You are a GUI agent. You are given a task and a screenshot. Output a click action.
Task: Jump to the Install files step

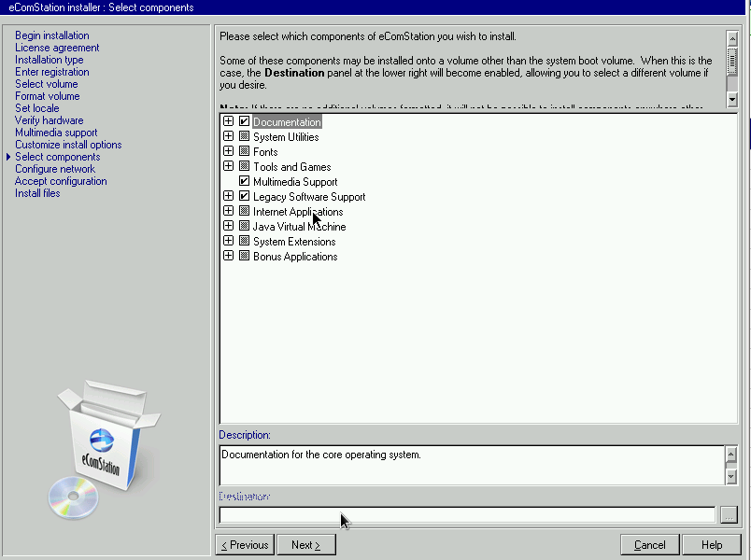pos(37,193)
